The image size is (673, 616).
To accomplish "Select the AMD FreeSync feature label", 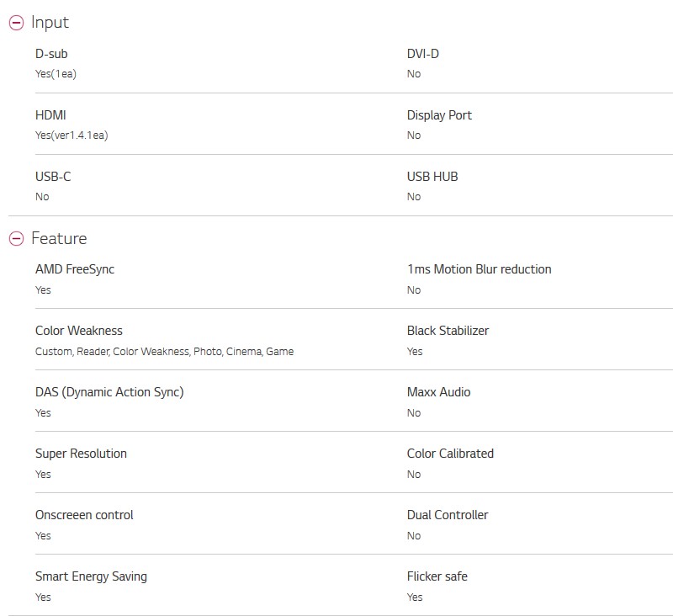I will pyautogui.click(x=75, y=269).
